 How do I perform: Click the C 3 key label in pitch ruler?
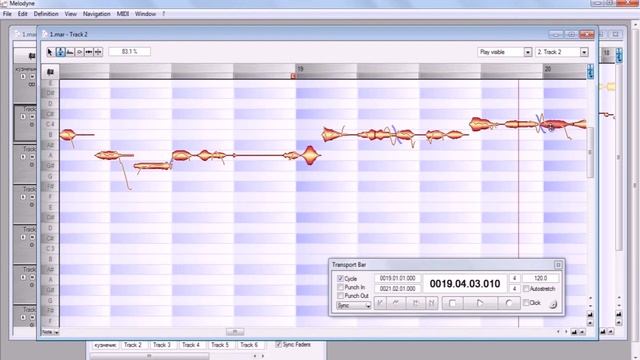pyautogui.click(x=50, y=249)
